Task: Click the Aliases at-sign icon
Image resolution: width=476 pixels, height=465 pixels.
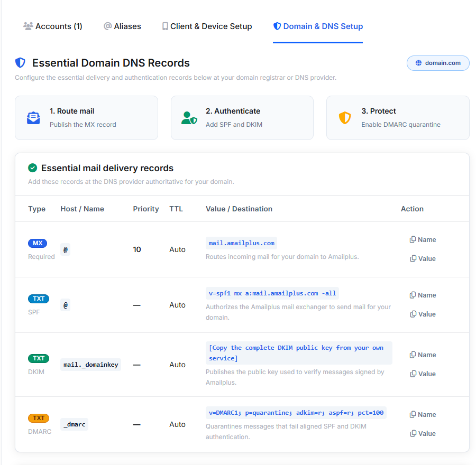Action: (107, 26)
